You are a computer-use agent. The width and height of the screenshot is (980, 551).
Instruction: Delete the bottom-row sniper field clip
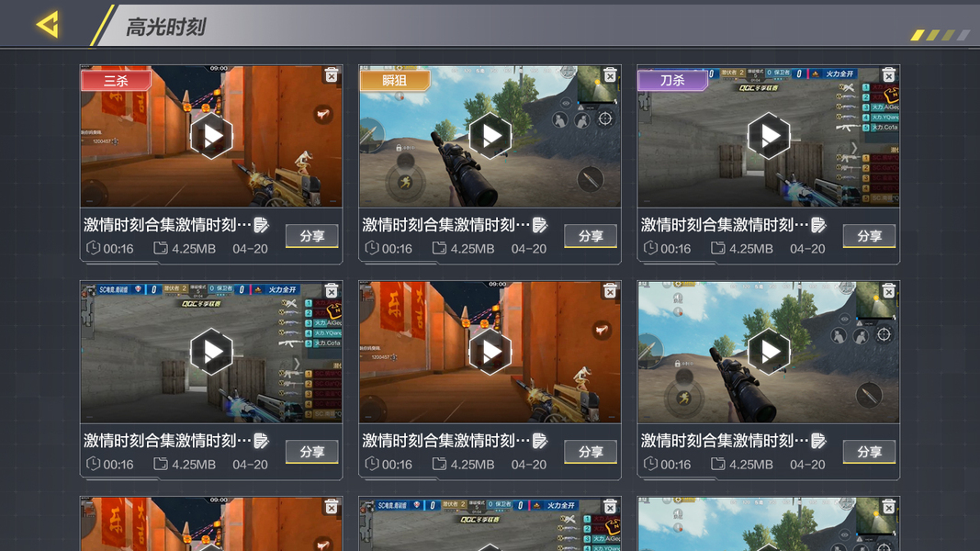tap(889, 507)
